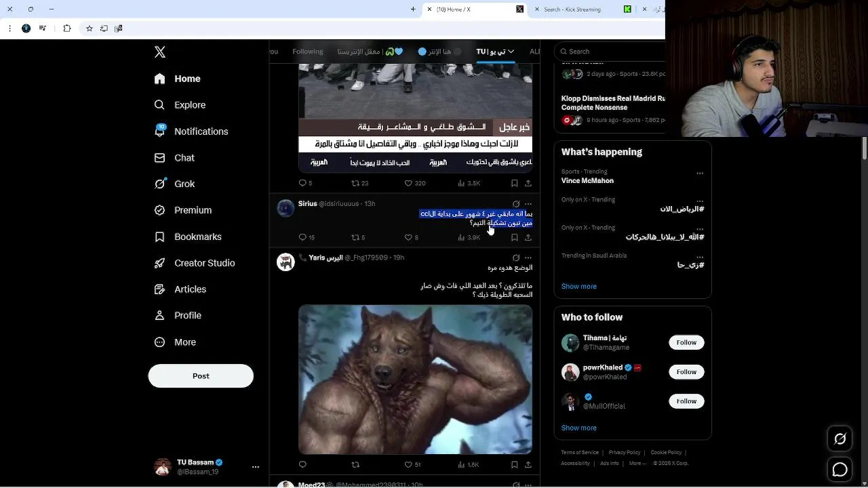Follow powrKhaled
Viewport: 868px width, 488px height.
click(x=686, y=371)
